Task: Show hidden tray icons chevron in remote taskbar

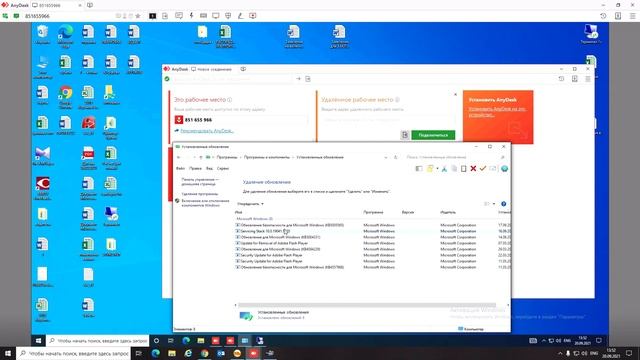Action: pos(544,340)
